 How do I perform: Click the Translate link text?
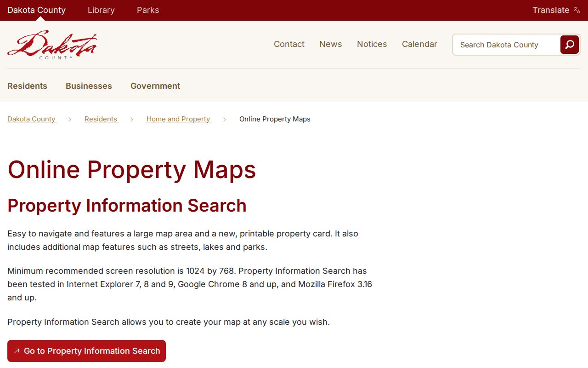pos(551,10)
